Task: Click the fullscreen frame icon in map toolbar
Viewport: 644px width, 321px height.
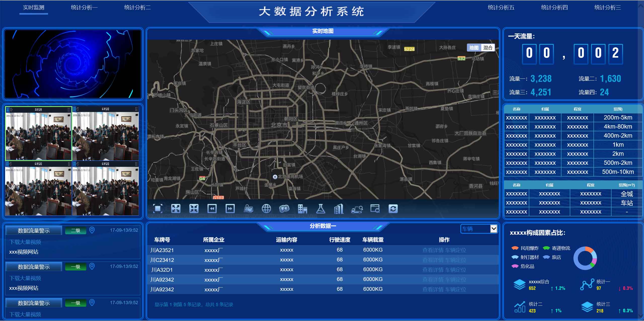Action: click(x=158, y=209)
